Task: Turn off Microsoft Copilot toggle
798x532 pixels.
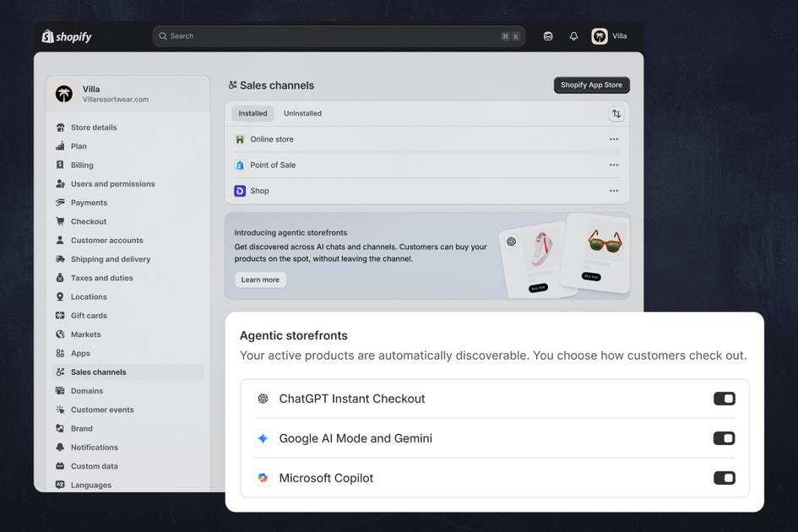Action: coord(724,478)
